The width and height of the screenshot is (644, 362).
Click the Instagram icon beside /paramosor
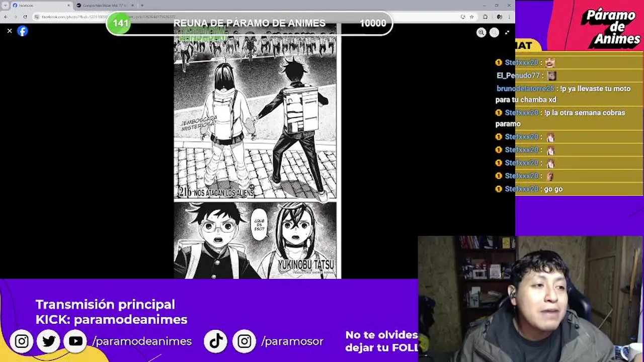point(244,341)
